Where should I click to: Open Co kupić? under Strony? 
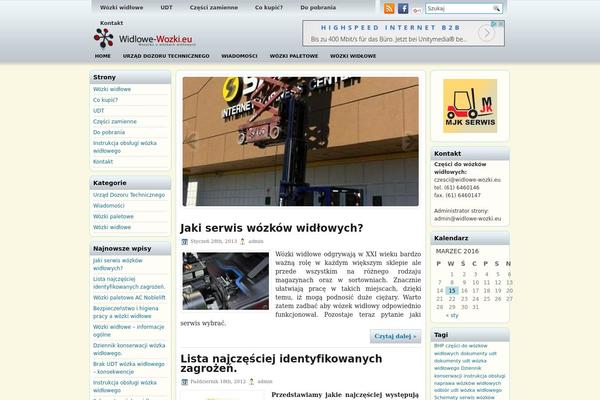click(x=105, y=100)
